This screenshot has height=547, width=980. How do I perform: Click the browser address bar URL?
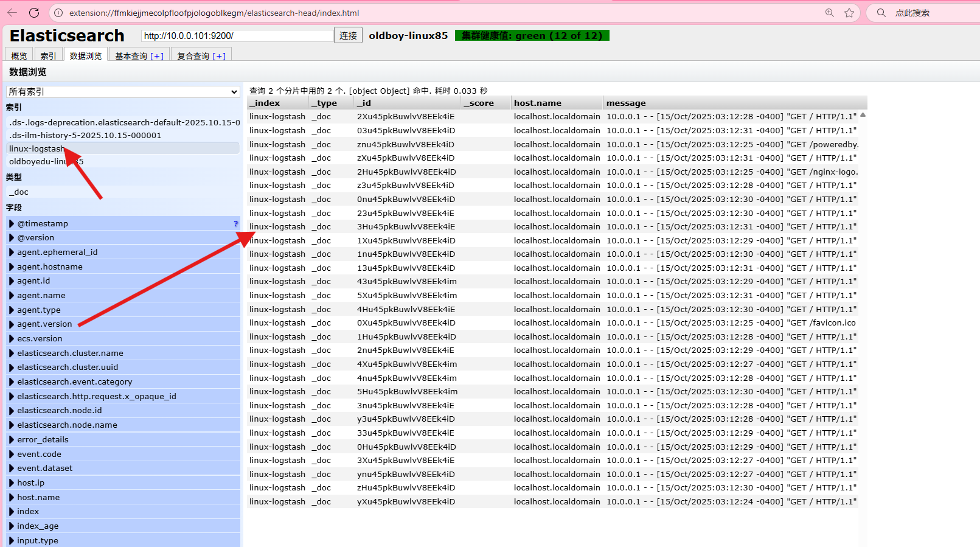click(x=214, y=13)
